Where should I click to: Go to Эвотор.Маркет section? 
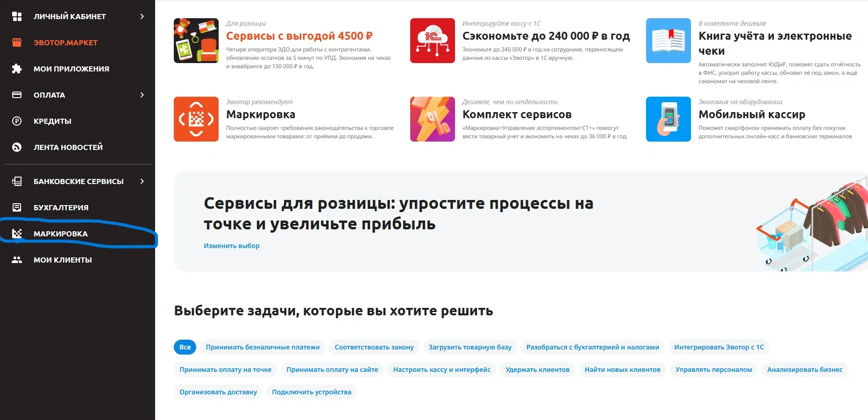pyautogui.click(x=65, y=43)
